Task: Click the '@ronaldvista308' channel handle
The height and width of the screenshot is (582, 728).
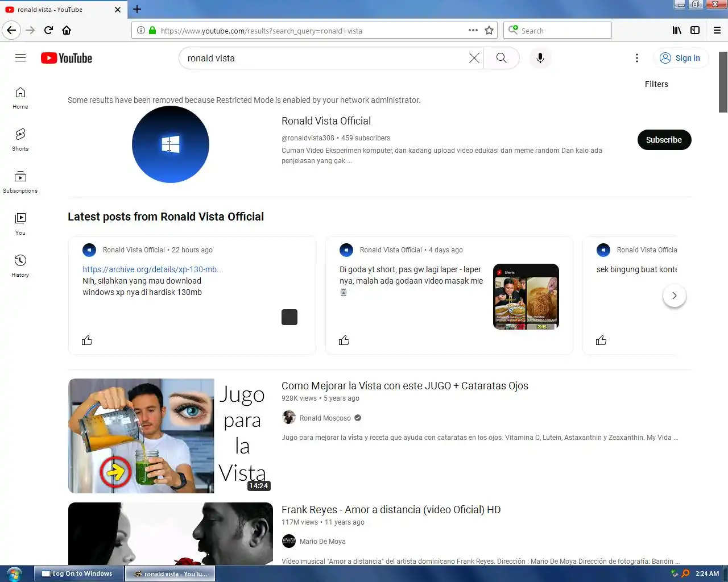Action: pos(308,138)
